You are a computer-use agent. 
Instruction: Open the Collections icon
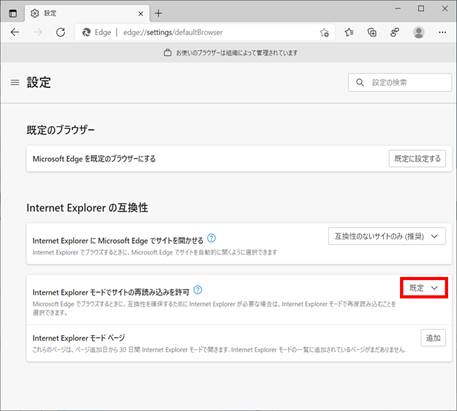tap(372, 32)
